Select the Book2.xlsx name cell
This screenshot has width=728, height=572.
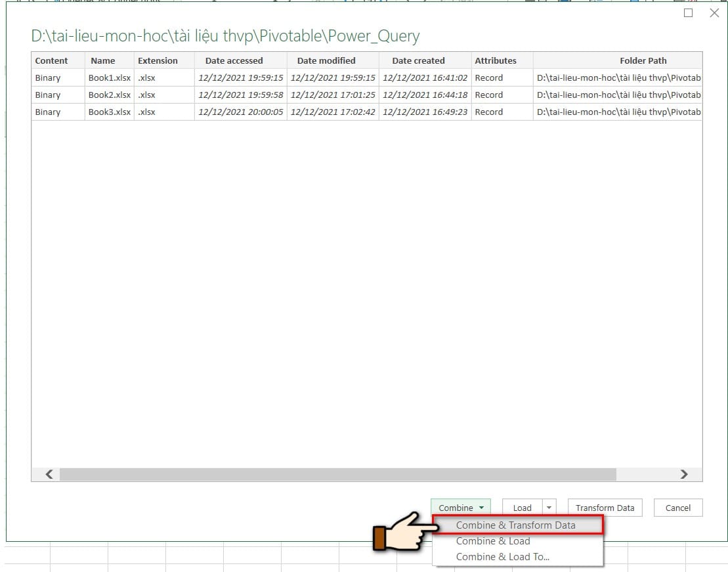(110, 95)
